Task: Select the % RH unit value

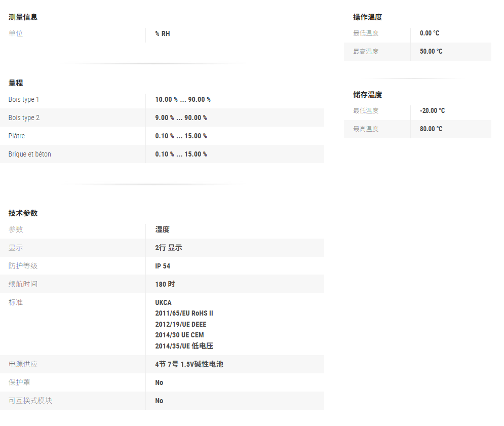Action: [x=163, y=34]
